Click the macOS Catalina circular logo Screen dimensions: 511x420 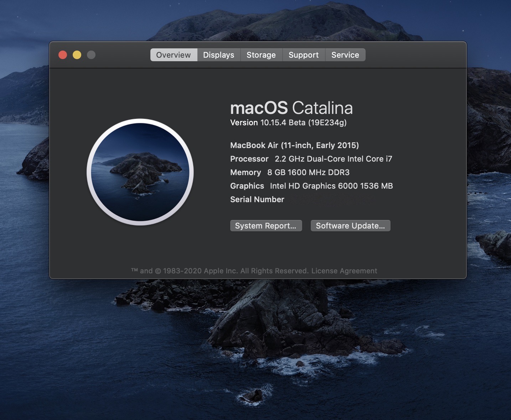(140, 172)
